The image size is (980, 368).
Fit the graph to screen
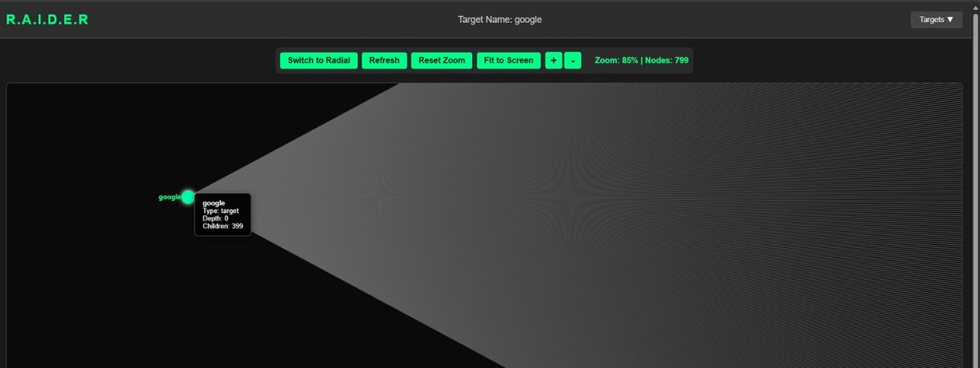click(x=509, y=60)
